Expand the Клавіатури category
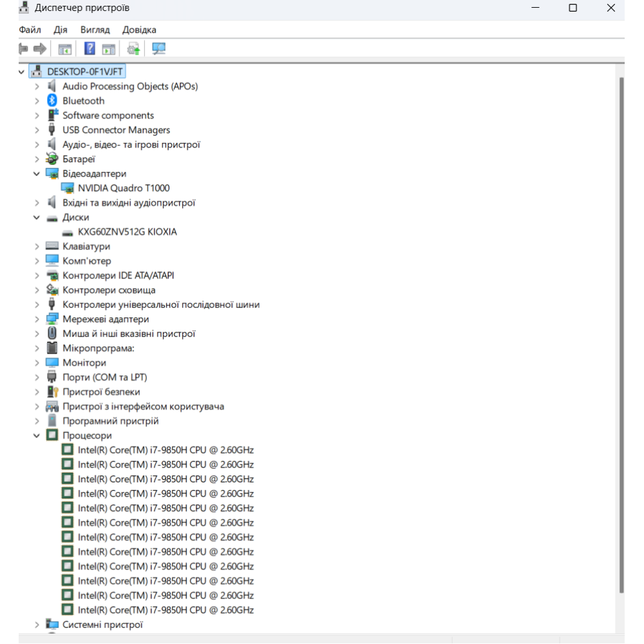 (37, 247)
